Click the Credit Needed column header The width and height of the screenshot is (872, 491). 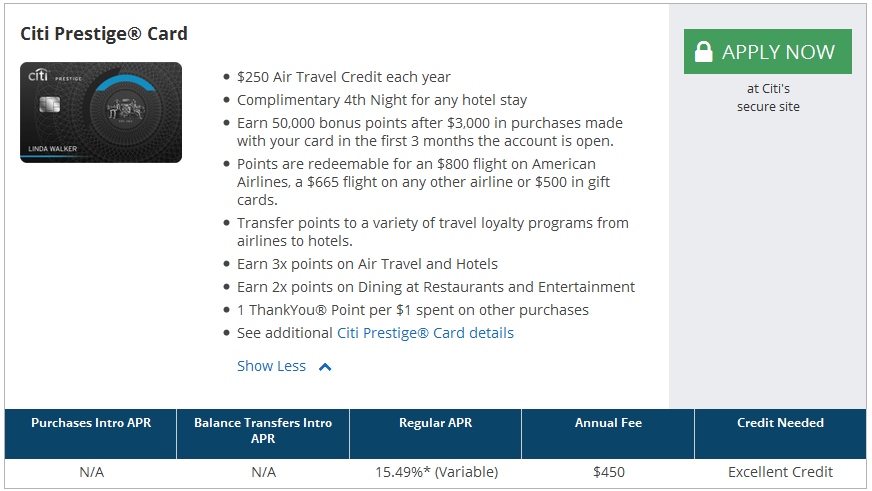click(x=780, y=423)
